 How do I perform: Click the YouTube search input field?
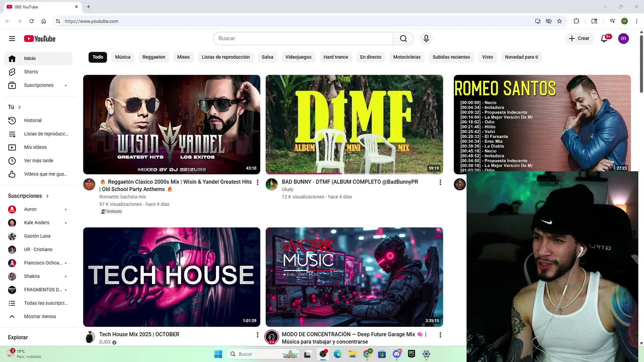click(x=303, y=39)
